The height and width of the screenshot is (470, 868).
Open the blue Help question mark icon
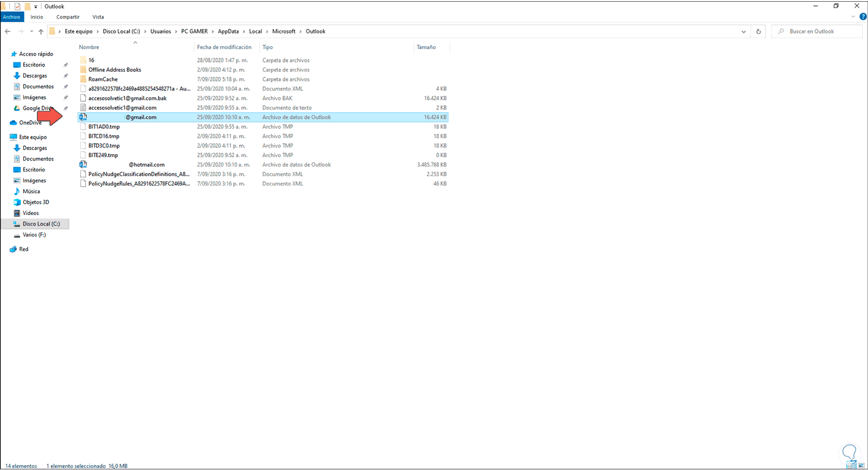(863, 17)
